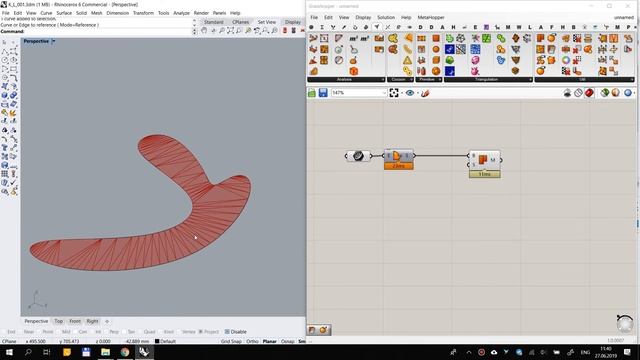Switch to Right viewport tab
The image size is (640, 360).
pyautogui.click(x=92, y=321)
